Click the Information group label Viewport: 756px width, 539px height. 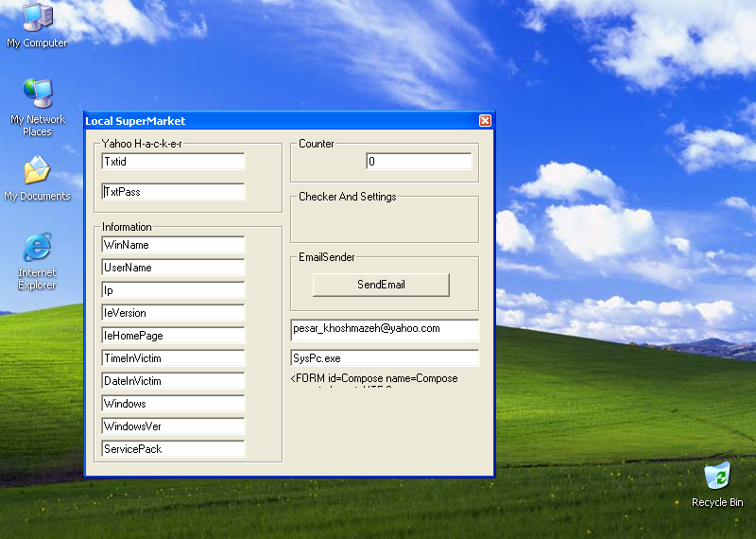(127, 227)
